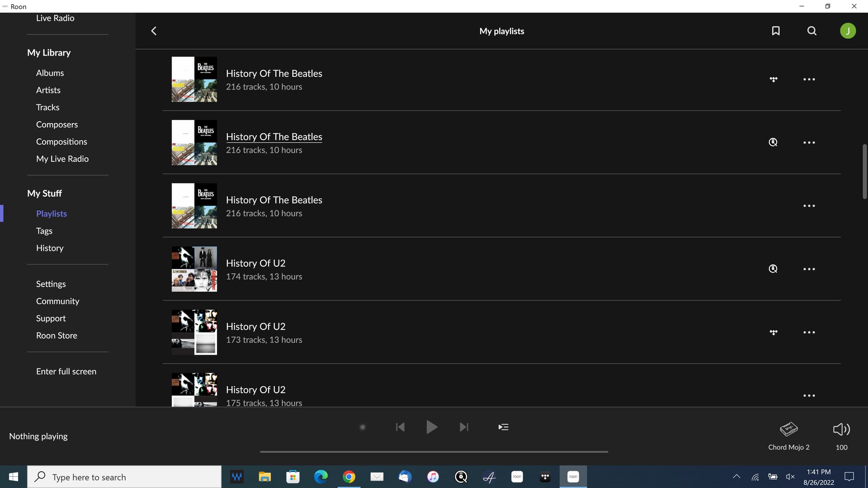
Task: Open Composers in My Library
Action: tap(57, 124)
